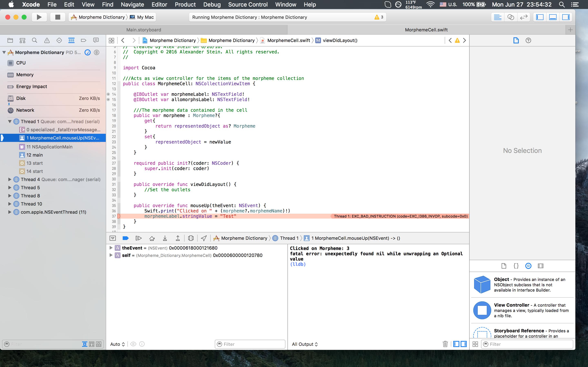Open the All Output dropdown
Screen dimensions: 588x367
[305, 344]
